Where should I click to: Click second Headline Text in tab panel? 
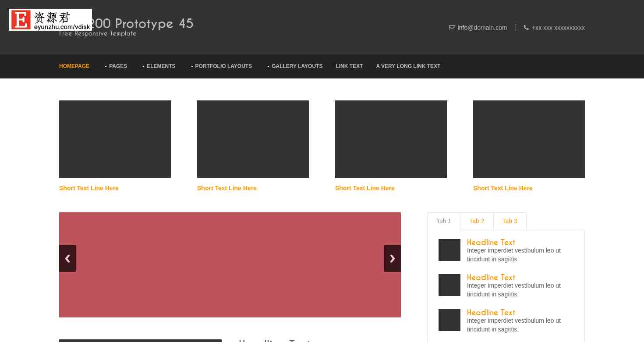[491, 278]
